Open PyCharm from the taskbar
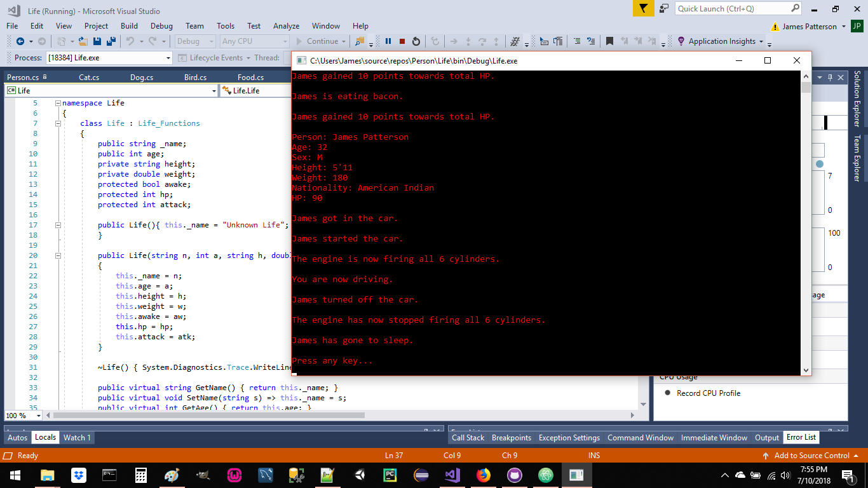868x488 pixels. coord(390,475)
